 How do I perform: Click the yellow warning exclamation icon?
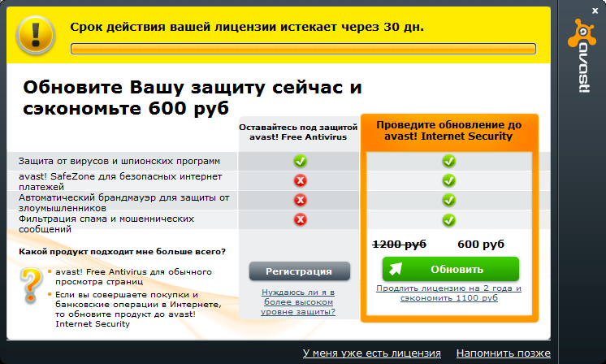click(35, 35)
